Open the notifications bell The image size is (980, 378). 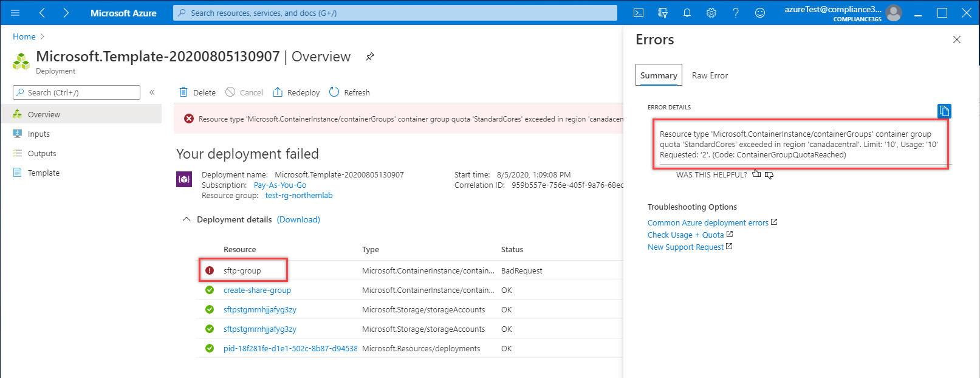click(x=687, y=13)
